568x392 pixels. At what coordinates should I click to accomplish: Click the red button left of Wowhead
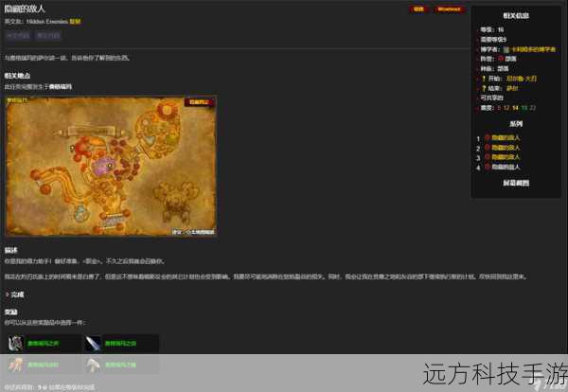coord(418,9)
